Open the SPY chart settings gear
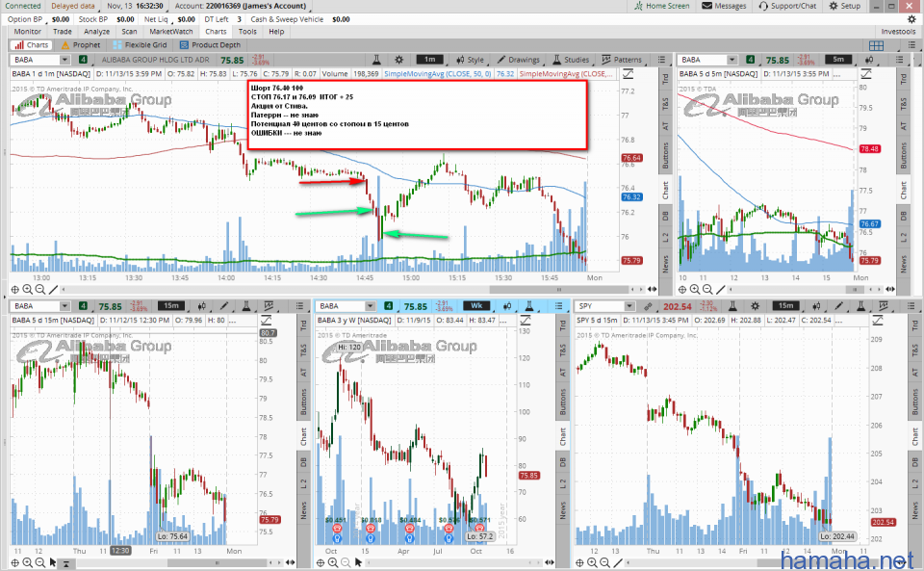 coord(755,306)
